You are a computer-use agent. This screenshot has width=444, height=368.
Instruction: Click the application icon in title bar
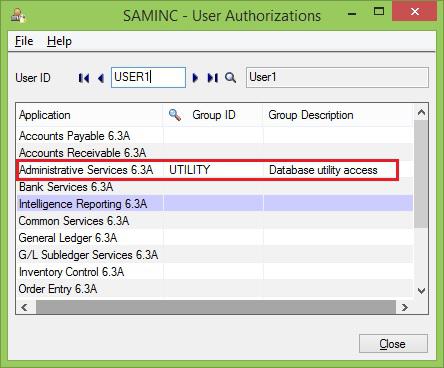click(17, 15)
